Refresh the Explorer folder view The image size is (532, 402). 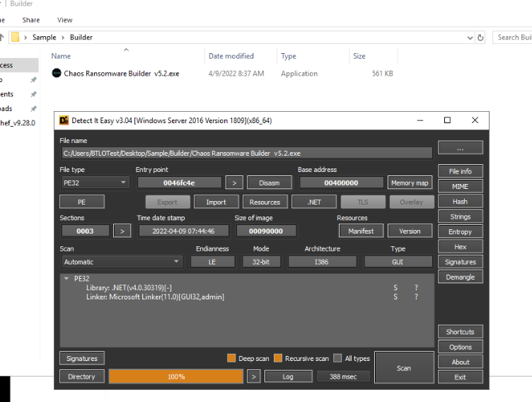480,38
